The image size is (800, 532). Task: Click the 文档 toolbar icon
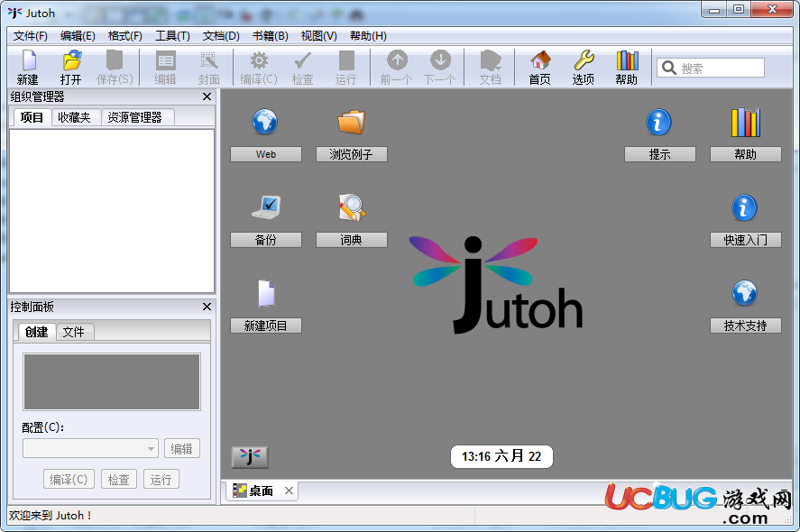pyautogui.click(x=491, y=60)
